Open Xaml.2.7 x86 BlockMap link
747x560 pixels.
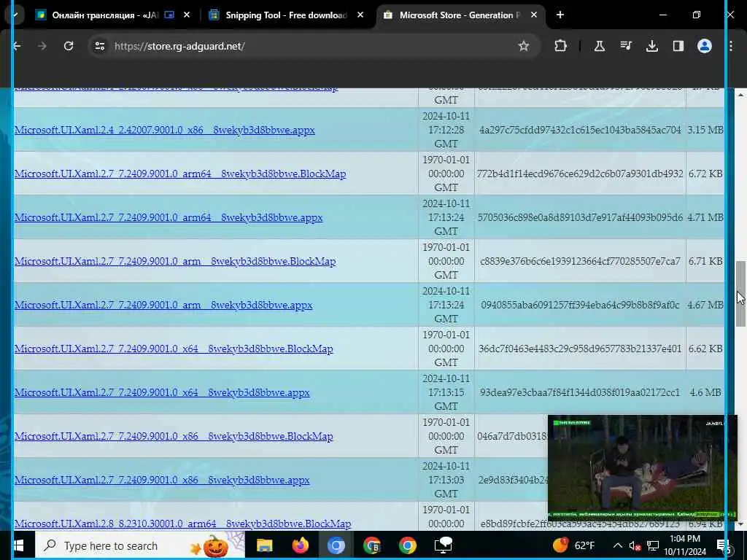pos(174,437)
